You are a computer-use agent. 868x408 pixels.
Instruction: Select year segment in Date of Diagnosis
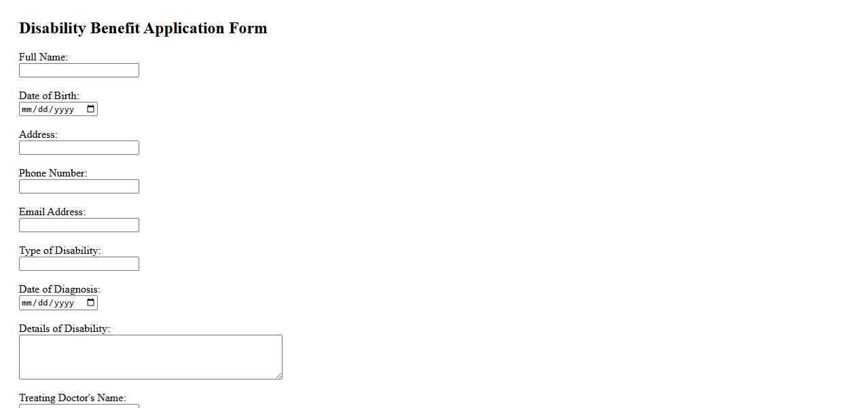[x=64, y=303]
